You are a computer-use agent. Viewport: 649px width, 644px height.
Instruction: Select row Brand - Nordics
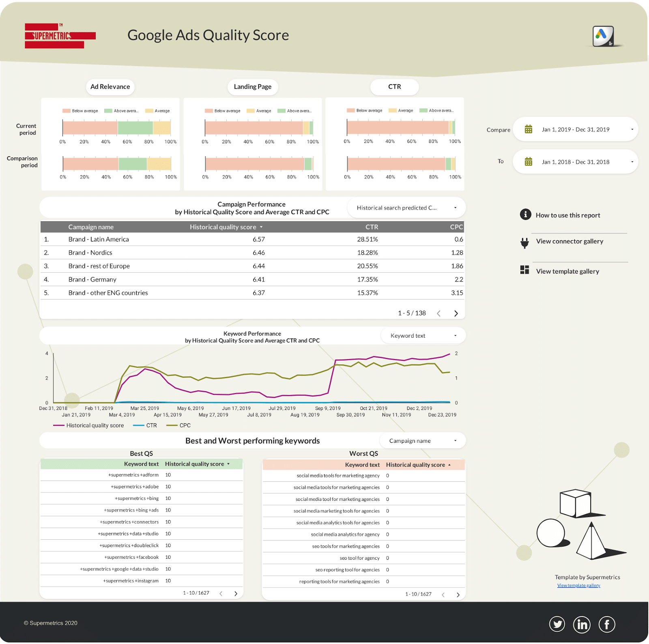(252, 252)
